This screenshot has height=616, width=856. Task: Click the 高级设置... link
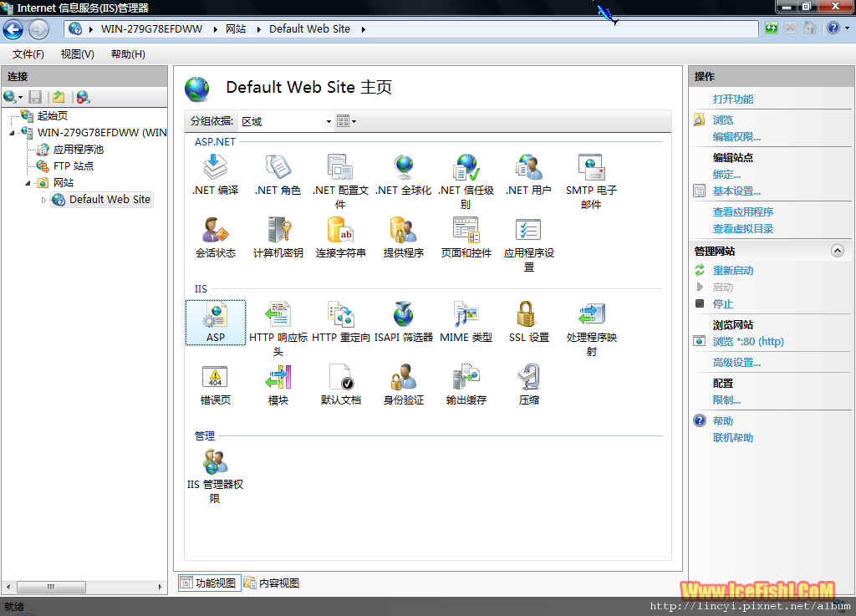coord(736,362)
